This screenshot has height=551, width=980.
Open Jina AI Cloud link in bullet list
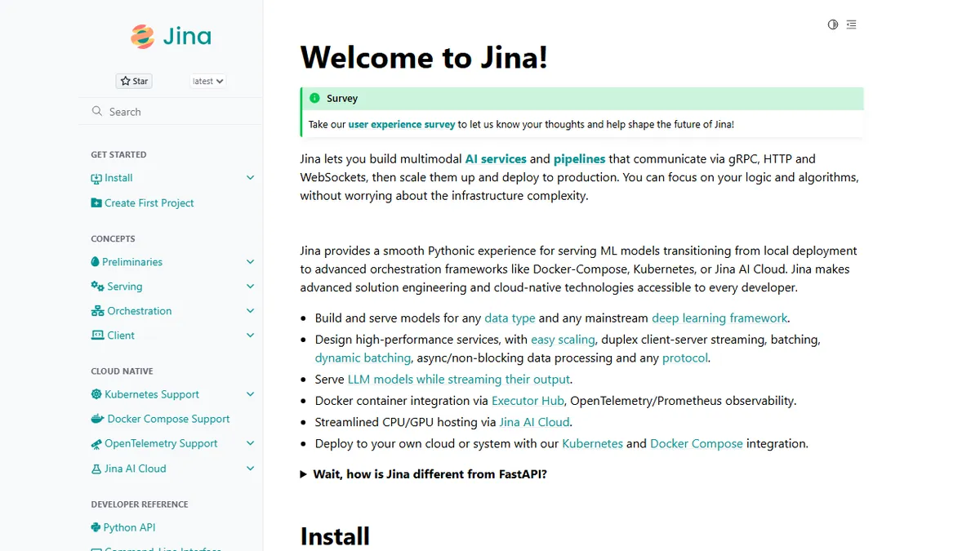click(534, 422)
